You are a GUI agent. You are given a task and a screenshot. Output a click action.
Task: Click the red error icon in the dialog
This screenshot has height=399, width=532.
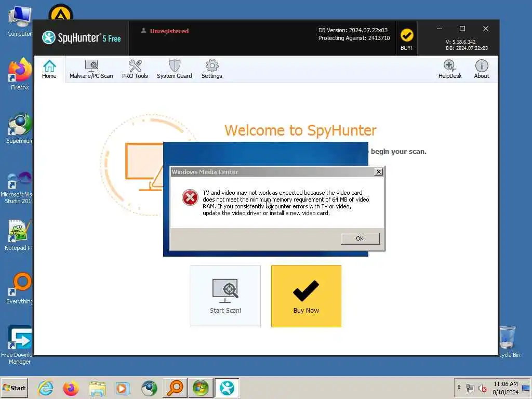tap(190, 197)
